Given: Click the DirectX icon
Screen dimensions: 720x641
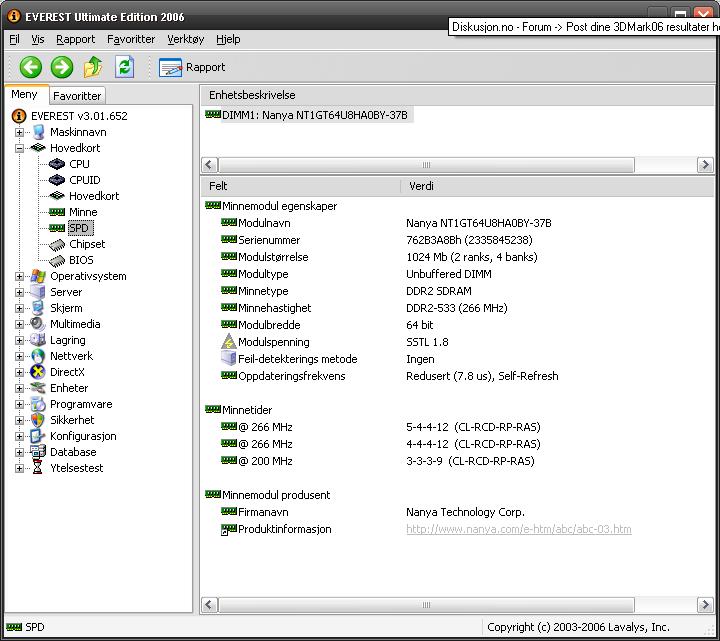Looking at the screenshot, I should pos(38,372).
